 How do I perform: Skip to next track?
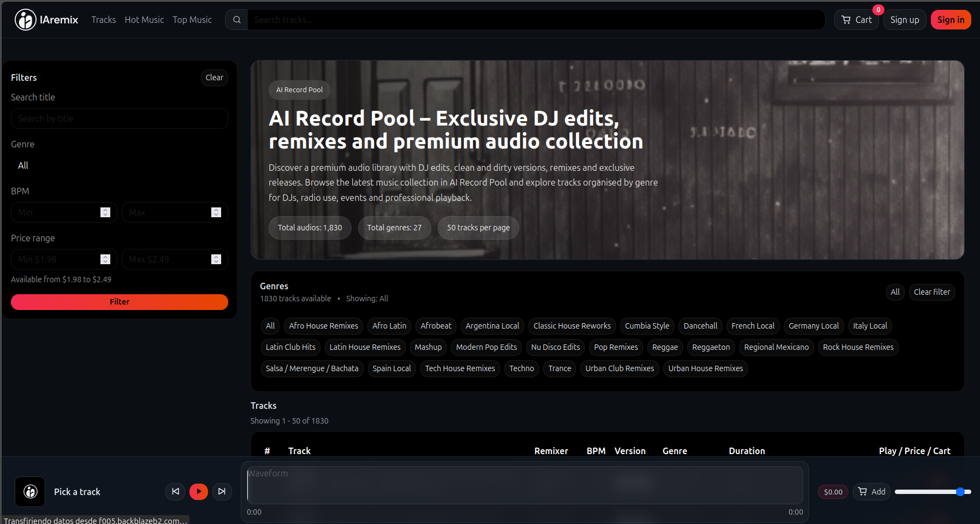pos(222,492)
